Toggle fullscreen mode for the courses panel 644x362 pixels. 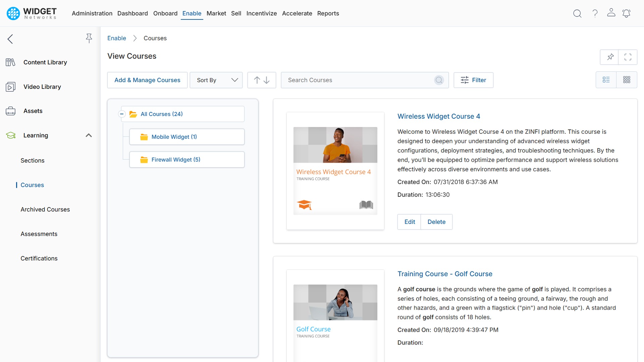point(628,57)
